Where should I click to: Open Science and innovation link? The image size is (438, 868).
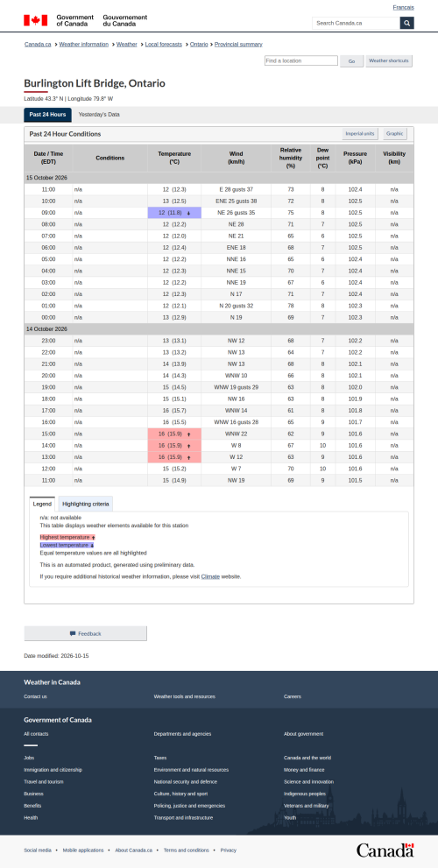click(309, 781)
